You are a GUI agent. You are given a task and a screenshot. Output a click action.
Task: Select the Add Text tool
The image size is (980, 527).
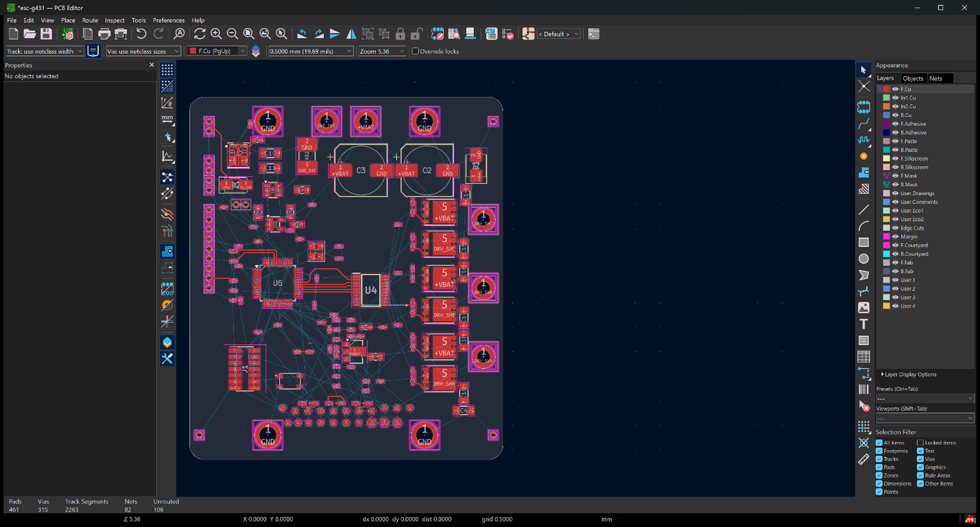864,324
